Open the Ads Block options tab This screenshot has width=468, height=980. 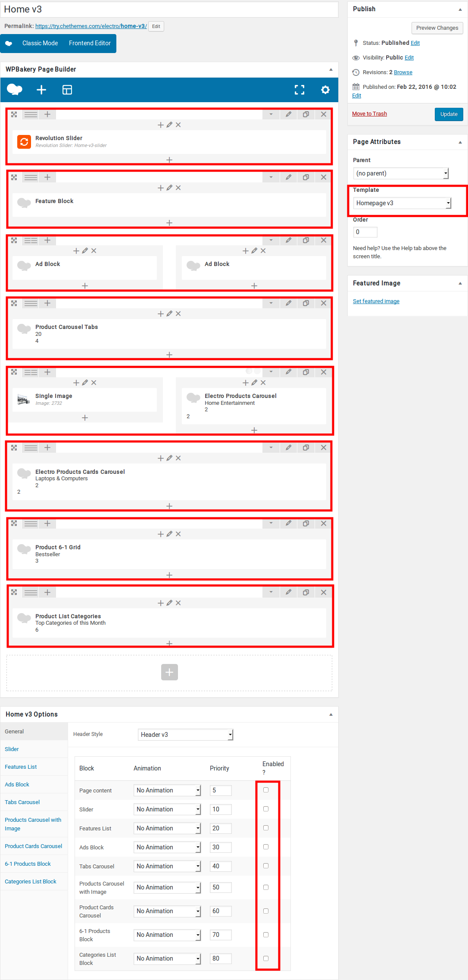coord(17,785)
